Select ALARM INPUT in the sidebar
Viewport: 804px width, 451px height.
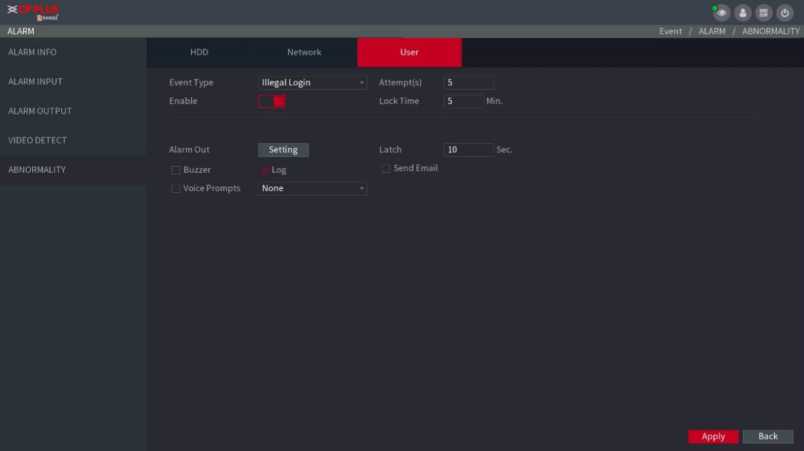pyautogui.click(x=36, y=81)
